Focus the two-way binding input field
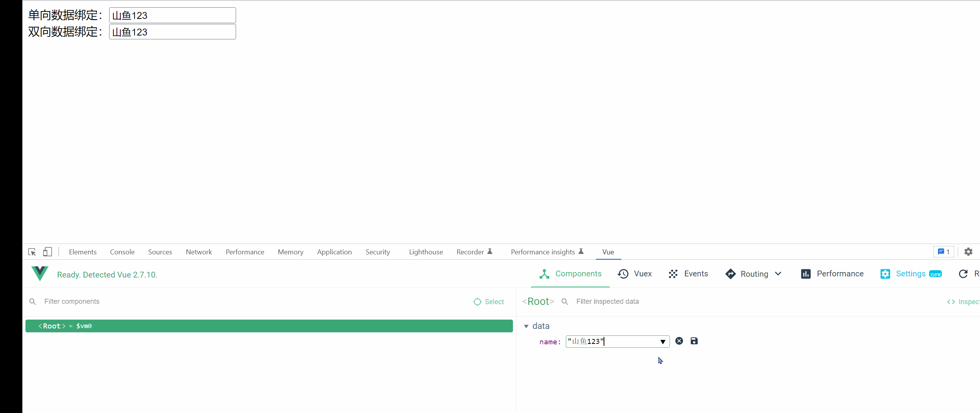 [x=172, y=32]
